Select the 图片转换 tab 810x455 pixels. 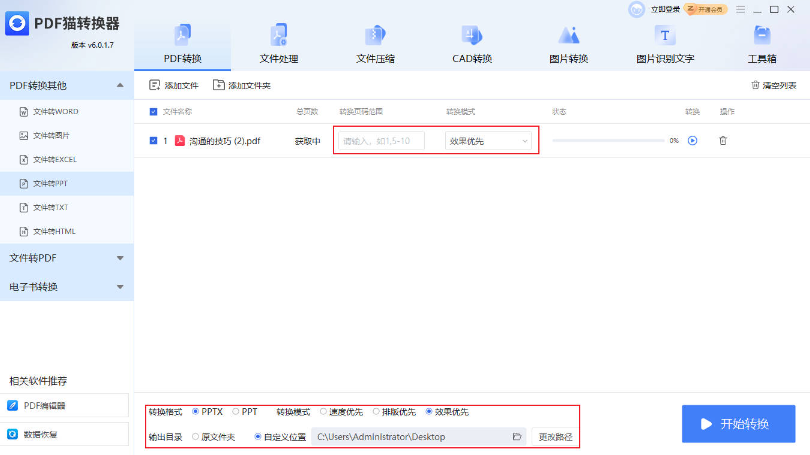pyautogui.click(x=569, y=44)
